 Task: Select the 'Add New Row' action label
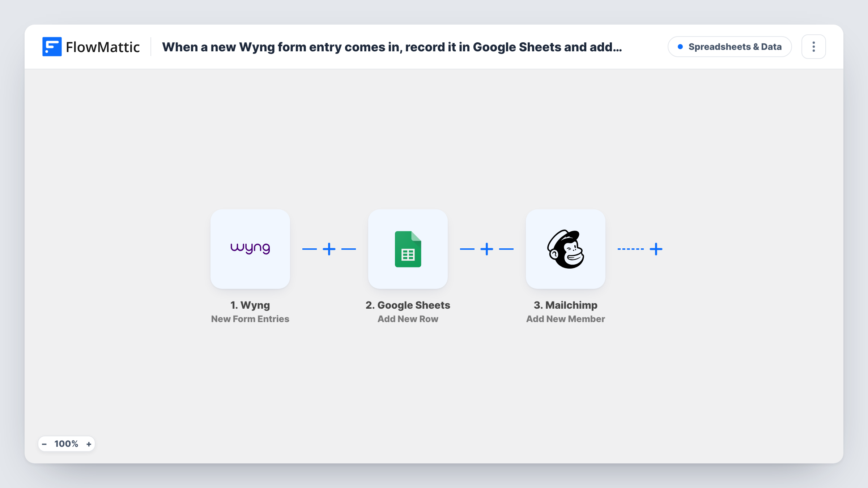(x=408, y=319)
